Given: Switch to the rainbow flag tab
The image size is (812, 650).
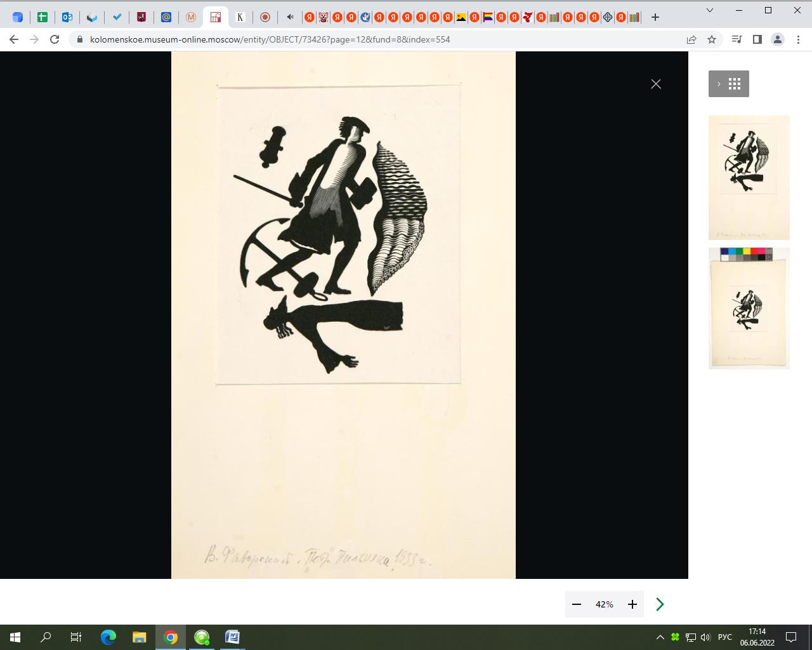Looking at the screenshot, I should 488,17.
